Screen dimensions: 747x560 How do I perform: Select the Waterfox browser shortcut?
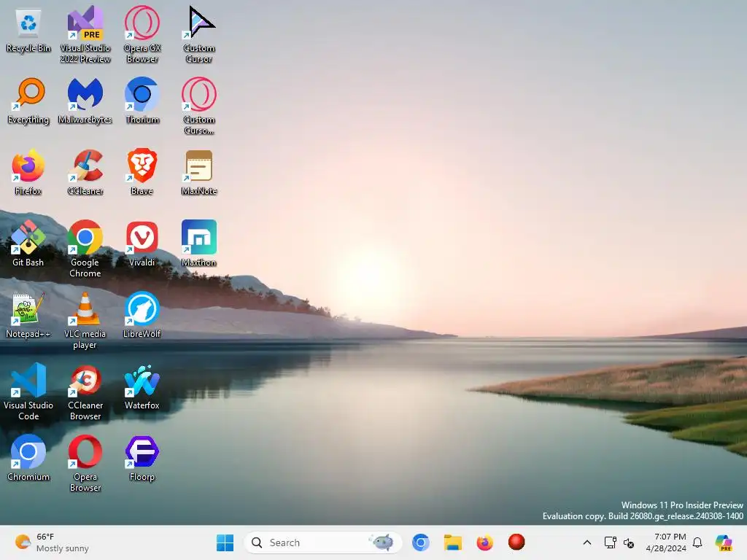(142, 386)
